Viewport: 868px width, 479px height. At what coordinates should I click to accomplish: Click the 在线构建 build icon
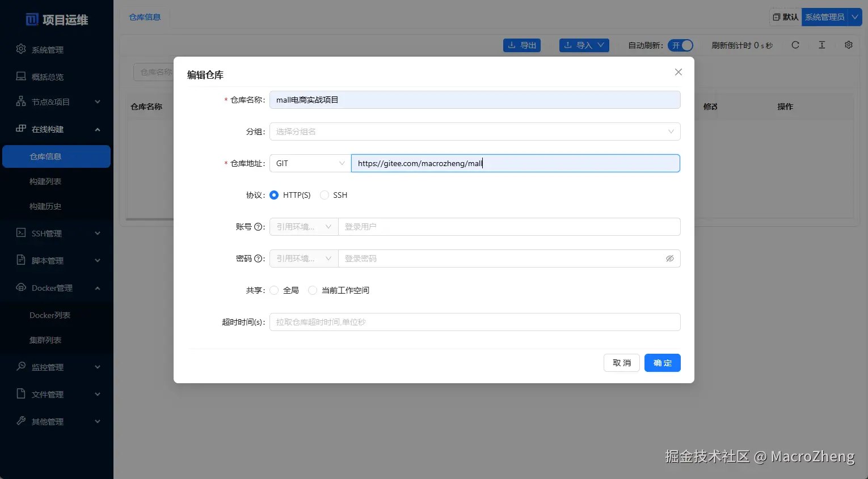point(21,129)
